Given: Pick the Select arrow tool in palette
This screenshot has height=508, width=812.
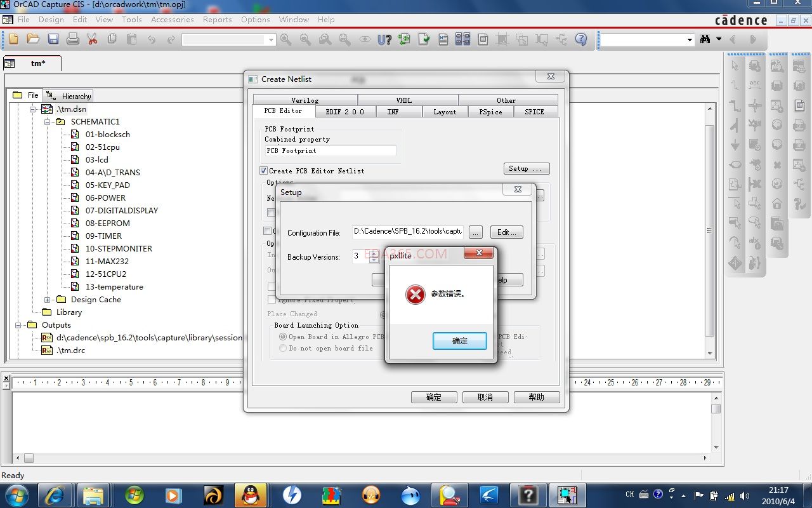Looking at the screenshot, I should pos(735,66).
